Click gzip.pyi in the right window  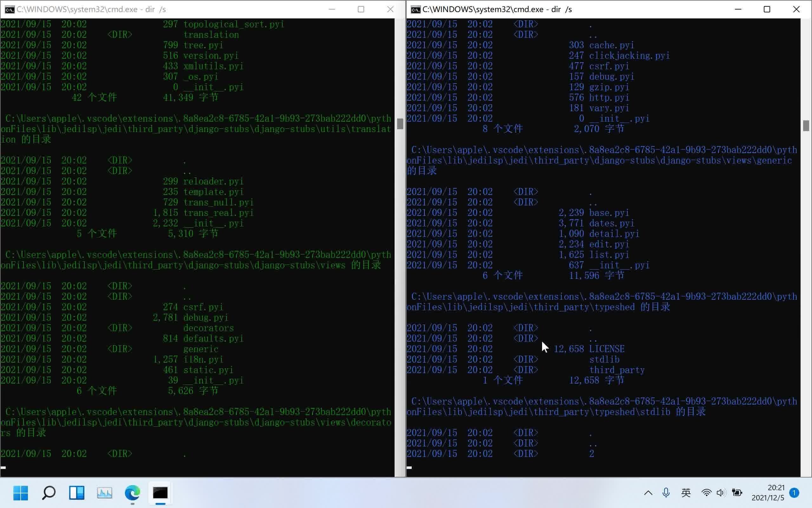tap(609, 87)
